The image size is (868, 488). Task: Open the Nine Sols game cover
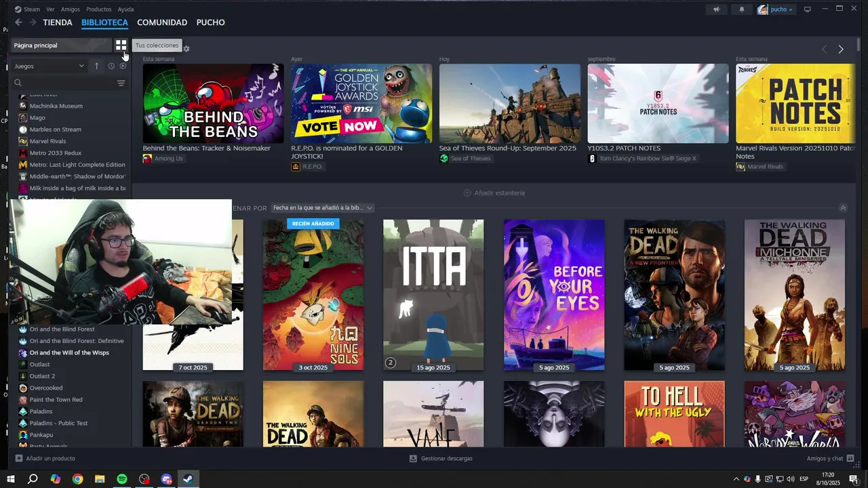(x=313, y=295)
